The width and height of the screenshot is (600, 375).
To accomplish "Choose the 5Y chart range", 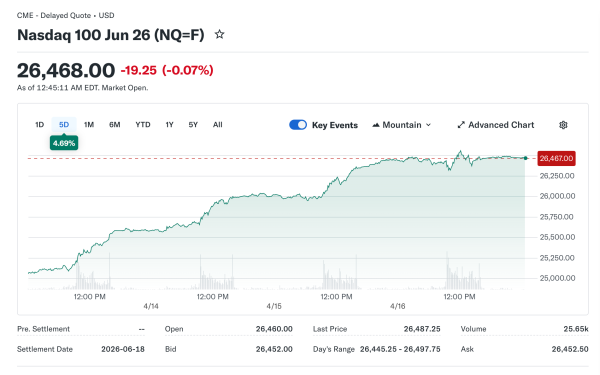I will [193, 124].
